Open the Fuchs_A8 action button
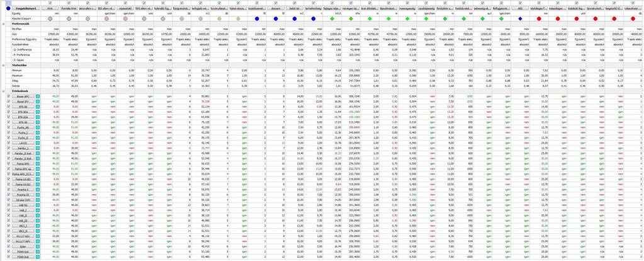 pos(23,127)
